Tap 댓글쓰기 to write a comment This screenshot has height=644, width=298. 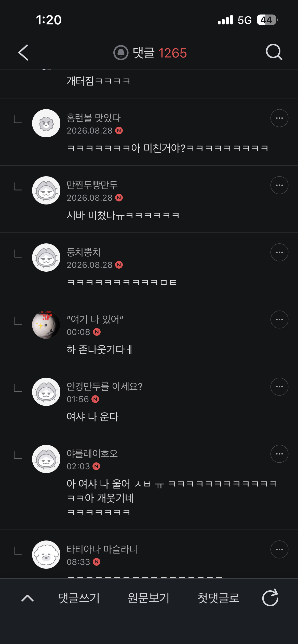79,598
